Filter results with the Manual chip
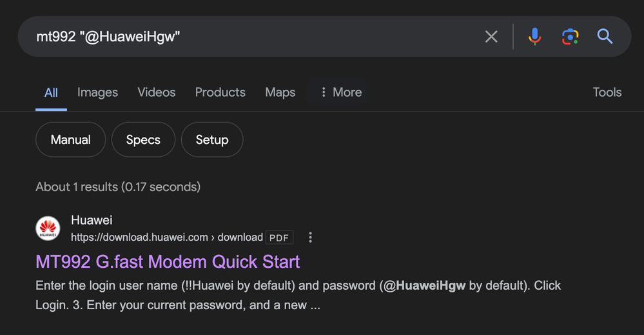 pyautogui.click(x=70, y=139)
